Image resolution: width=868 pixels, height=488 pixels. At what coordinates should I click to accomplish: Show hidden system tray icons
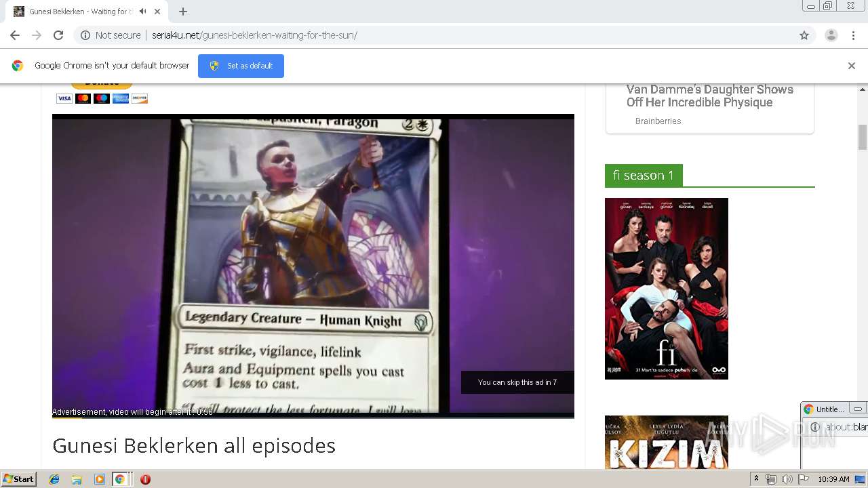click(x=756, y=479)
